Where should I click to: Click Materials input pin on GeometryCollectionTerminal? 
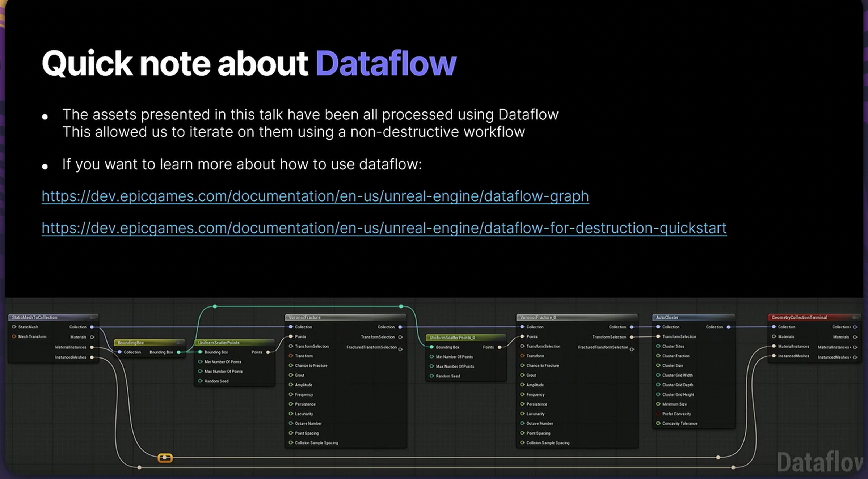[x=774, y=336]
